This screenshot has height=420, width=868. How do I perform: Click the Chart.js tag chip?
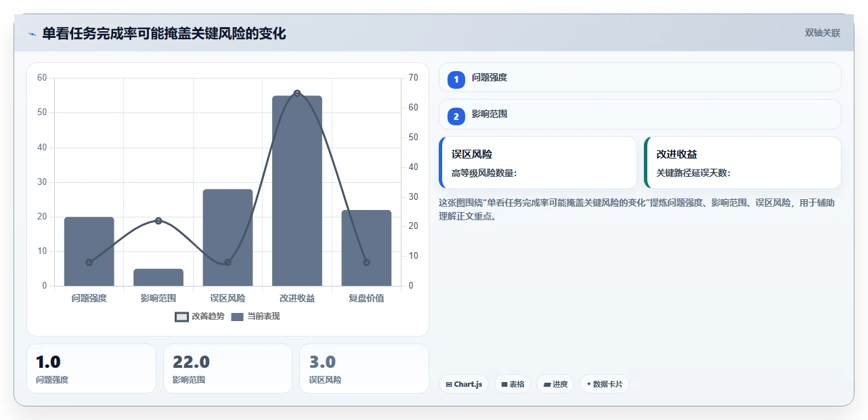[x=464, y=384]
